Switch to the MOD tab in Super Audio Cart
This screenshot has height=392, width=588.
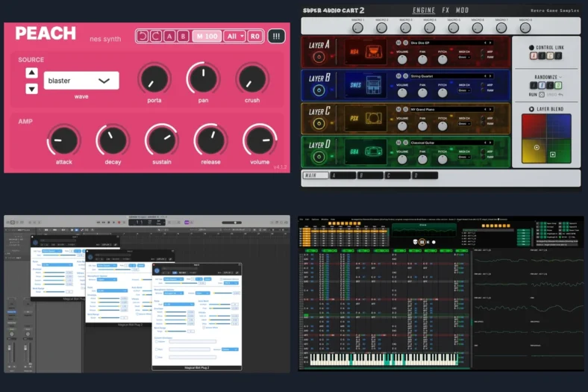462,10
